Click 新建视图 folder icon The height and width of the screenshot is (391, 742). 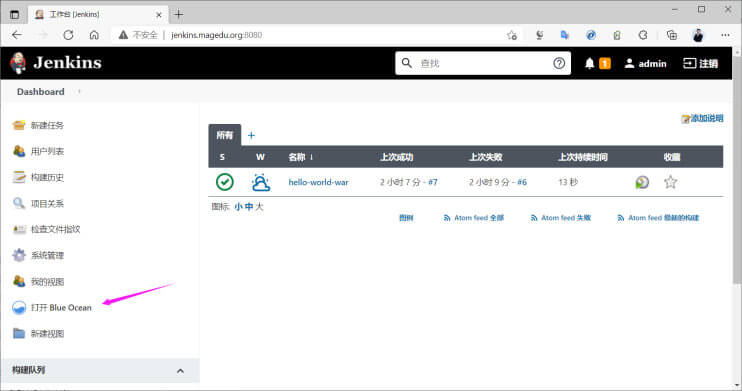pyautogui.click(x=19, y=333)
